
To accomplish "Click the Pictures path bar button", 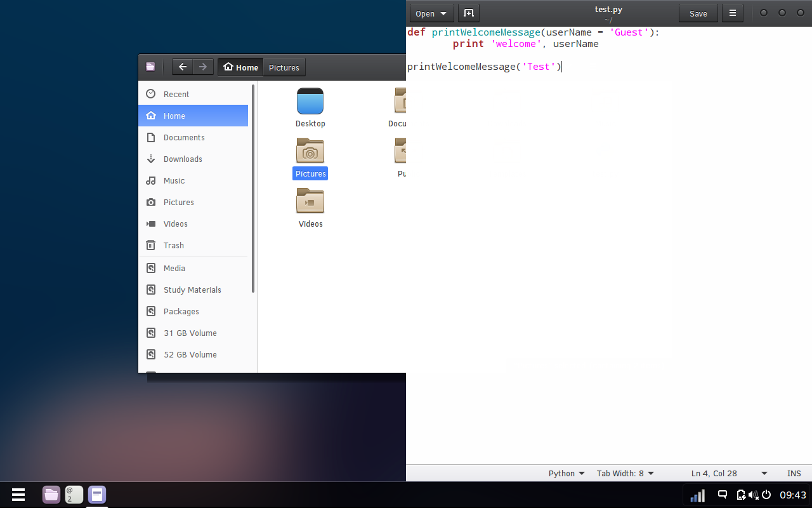I will [284, 67].
